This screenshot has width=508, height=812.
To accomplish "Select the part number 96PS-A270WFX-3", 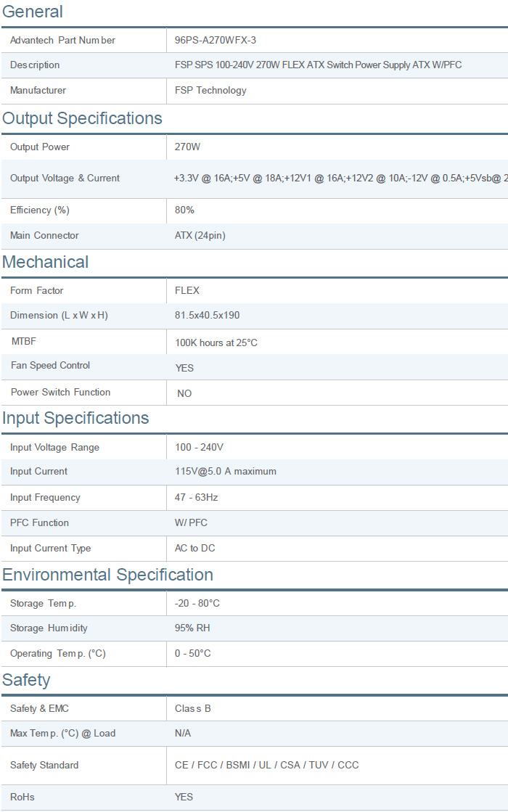I will [216, 41].
